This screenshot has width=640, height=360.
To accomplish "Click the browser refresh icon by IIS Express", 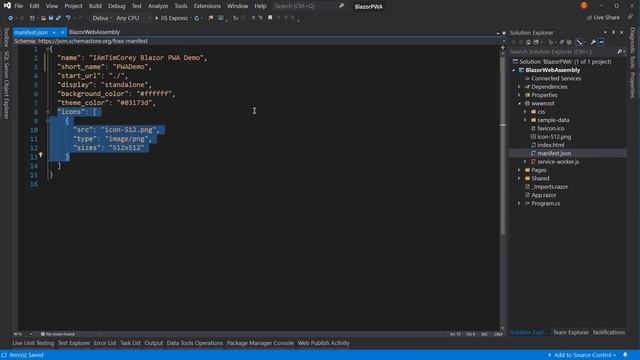I will pos(197,18).
